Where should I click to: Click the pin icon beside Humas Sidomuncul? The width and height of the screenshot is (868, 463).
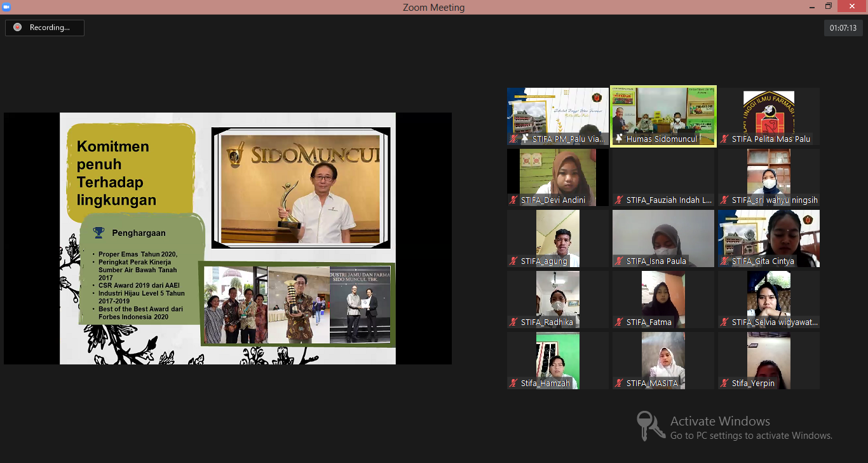click(x=619, y=139)
